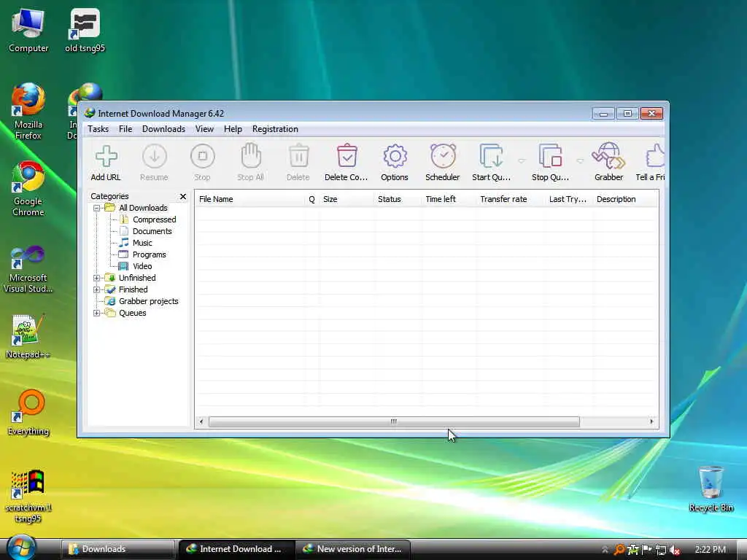The width and height of the screenshot is (747, 560).
Task: Click the Tell a Friend thumbs-up icon
Action: pos(656,156)
